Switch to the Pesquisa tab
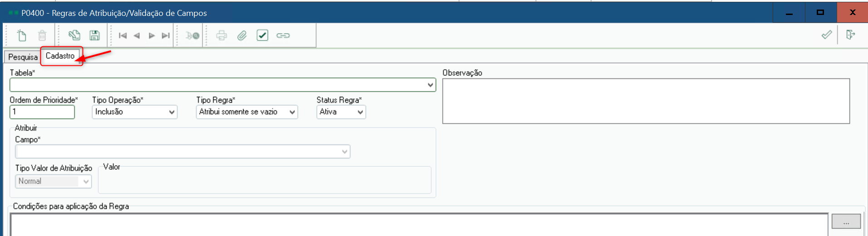This screenshot has height=236, width=868. click(23, 57)
